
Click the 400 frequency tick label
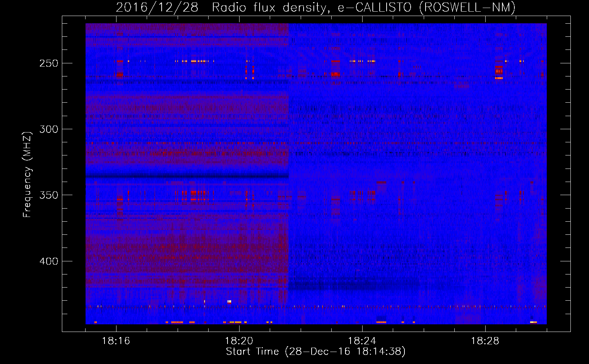[x=49, y=261]
